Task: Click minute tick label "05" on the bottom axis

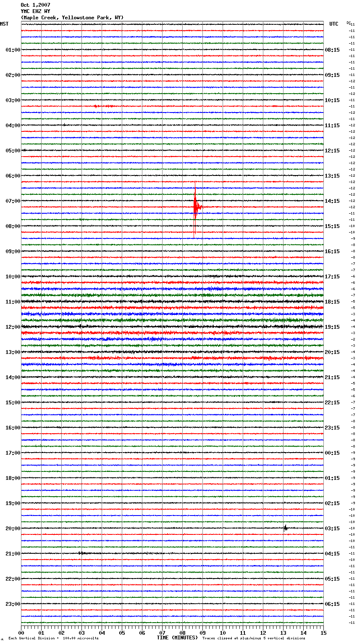Action: tap(122, 633)
